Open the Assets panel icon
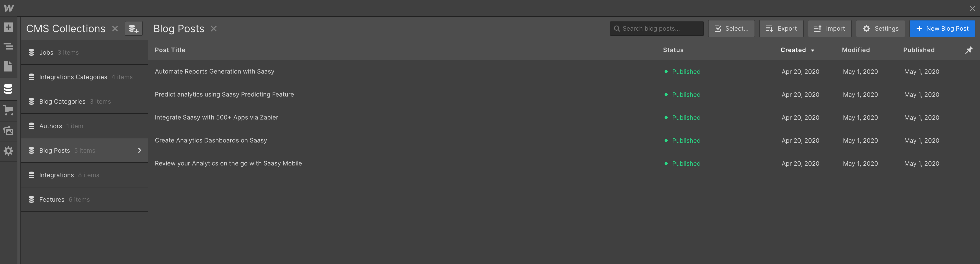Screen dimensions: 980x264 click(8, 131)
